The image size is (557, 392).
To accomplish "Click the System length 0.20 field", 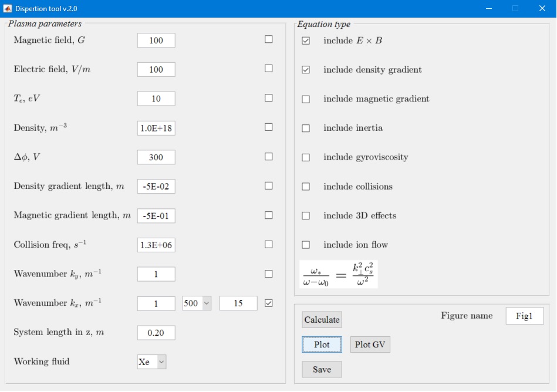I will click(x=156, y=333).
